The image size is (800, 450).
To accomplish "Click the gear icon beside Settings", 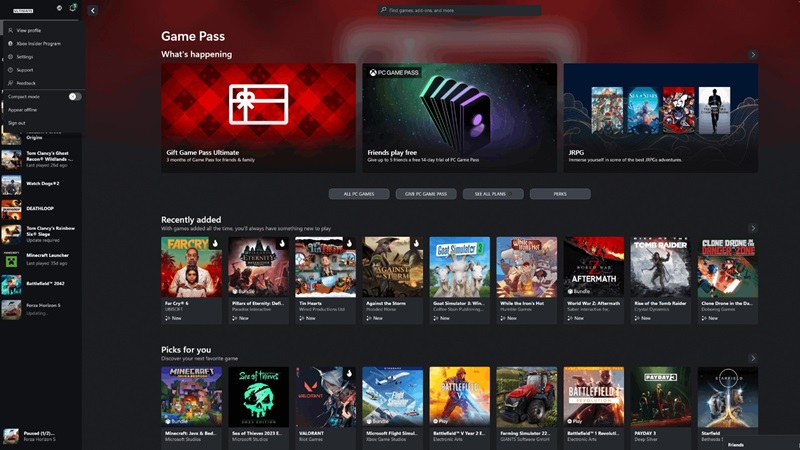I will [x=10, y=57].
